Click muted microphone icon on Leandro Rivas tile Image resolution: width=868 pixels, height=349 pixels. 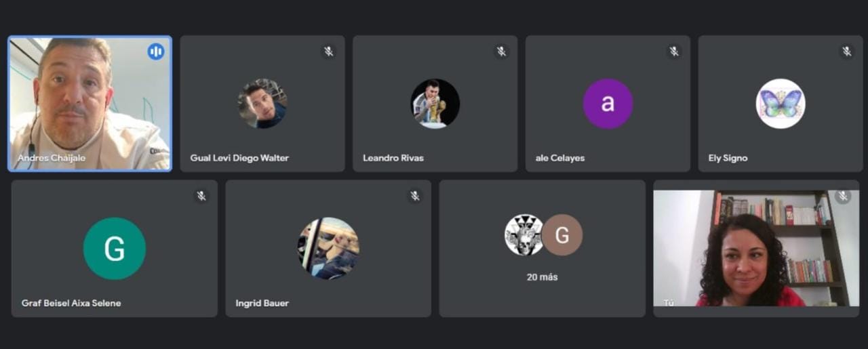point(502,52)
